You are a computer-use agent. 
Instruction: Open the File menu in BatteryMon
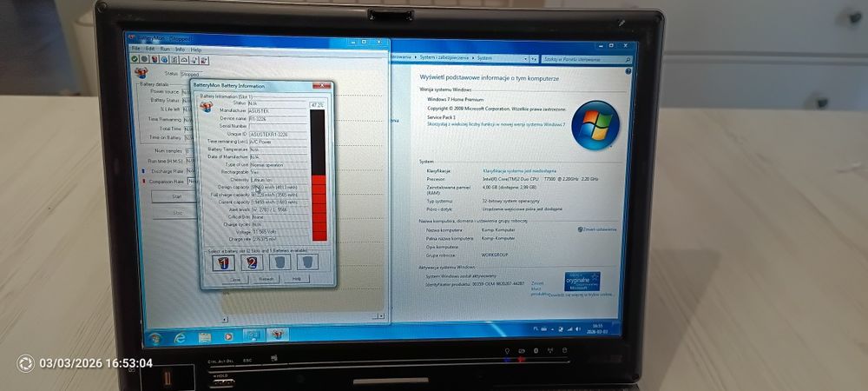(135, 49)
